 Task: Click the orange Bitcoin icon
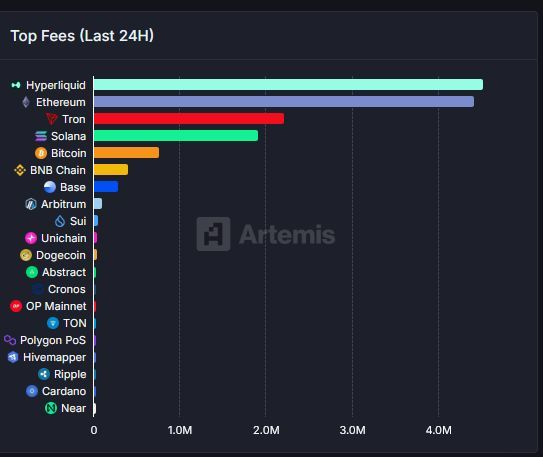pyautogui.click(x=41, y=153)
